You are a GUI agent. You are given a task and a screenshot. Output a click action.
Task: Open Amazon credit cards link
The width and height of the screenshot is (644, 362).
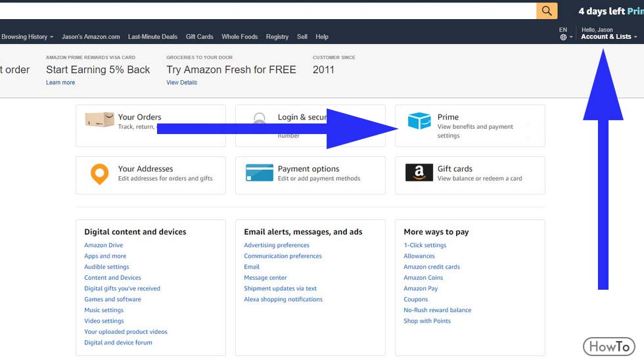[x=432, y=267]
